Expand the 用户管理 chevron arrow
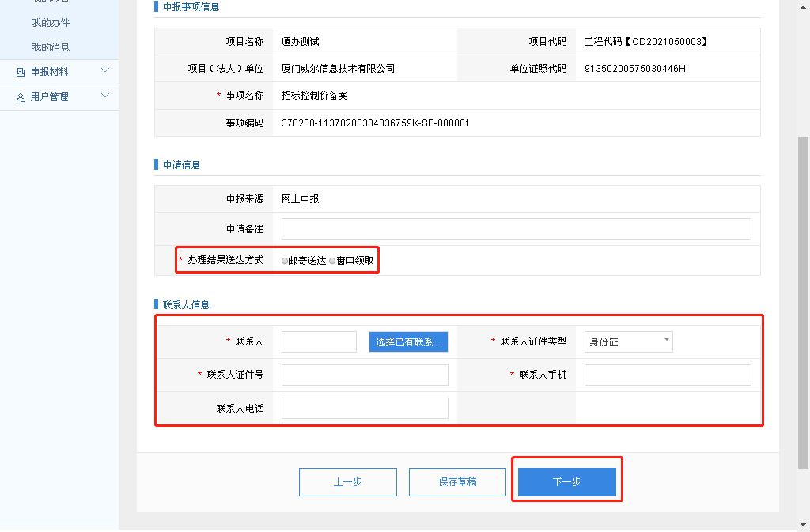The image size is (810, 532). tap(105, 96)
